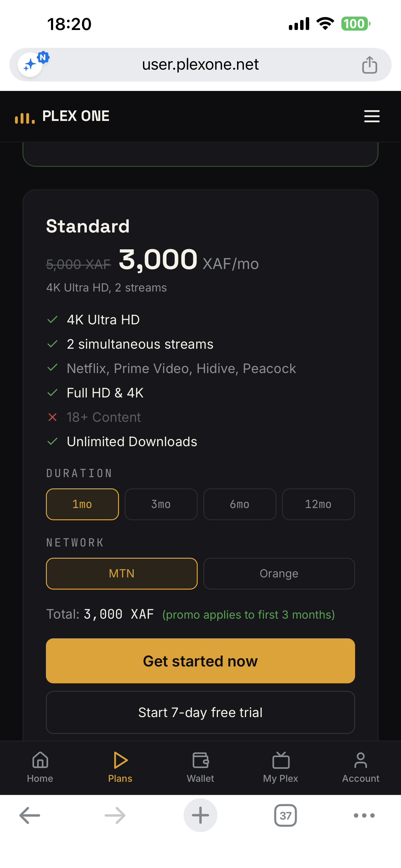This screenshot has width=401, height=868.
Task: Open the Account profile icon
Action: (361, 760)
